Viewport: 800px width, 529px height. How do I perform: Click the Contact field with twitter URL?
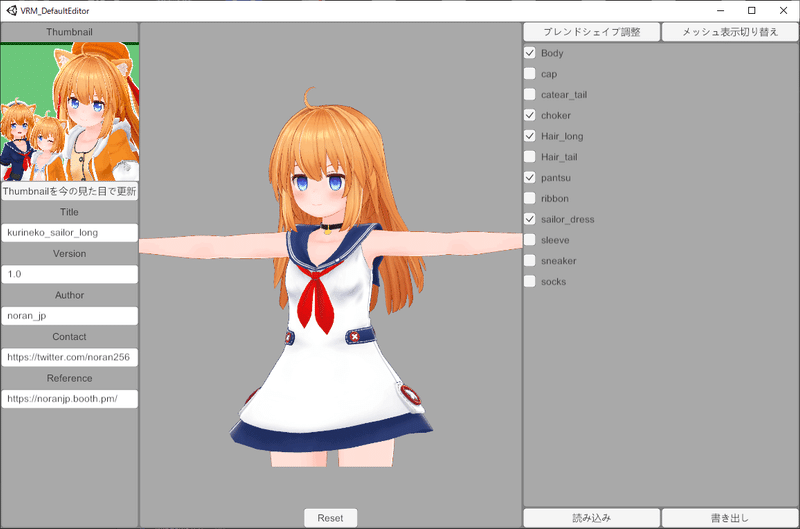69,357
